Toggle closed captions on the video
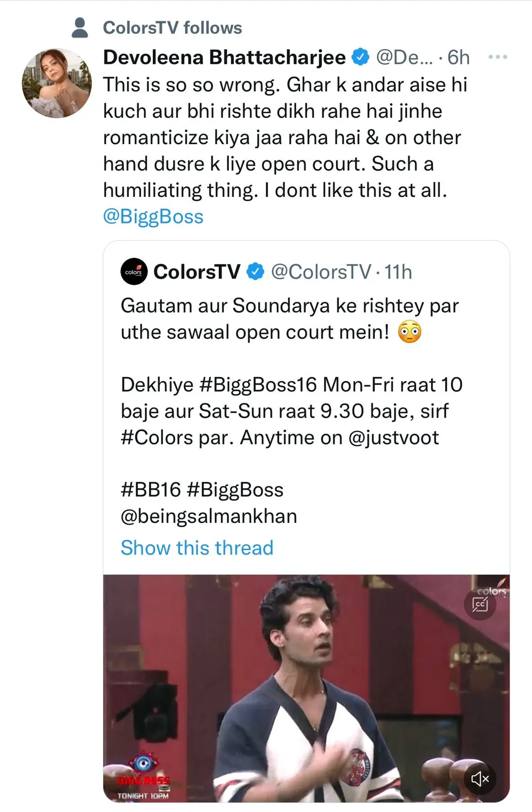532x812 pixels. coord(480,604)
